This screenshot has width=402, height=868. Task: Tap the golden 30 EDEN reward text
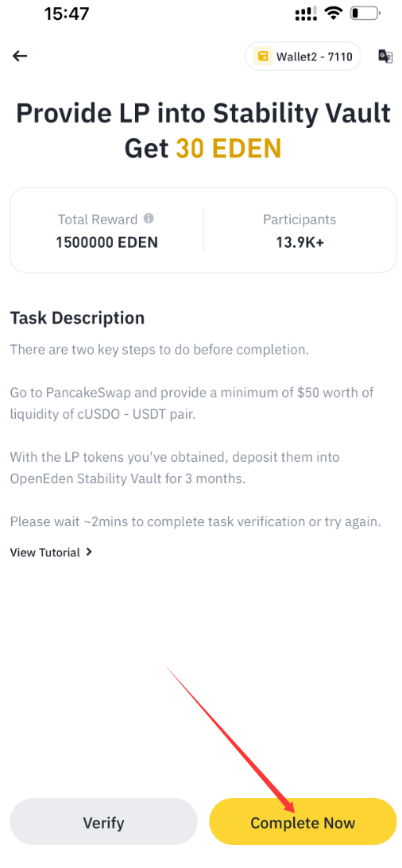pyautogui.click(x=229, y=148)
